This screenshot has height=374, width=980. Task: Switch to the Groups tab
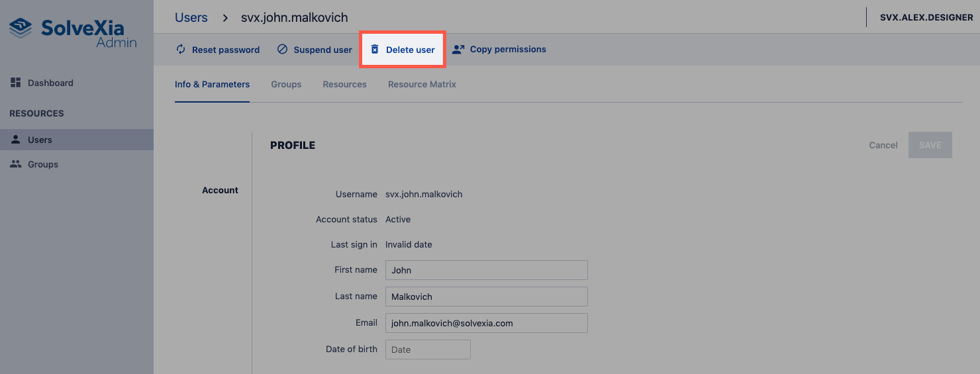286,85
